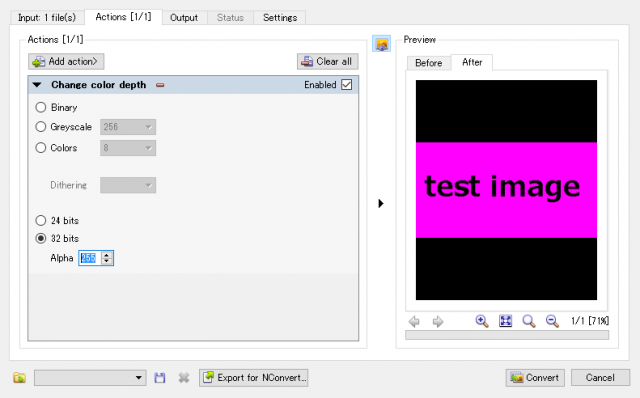Screen dimensions: 640x398
Task: Click the load script folder icon
Action: point(19,378)
